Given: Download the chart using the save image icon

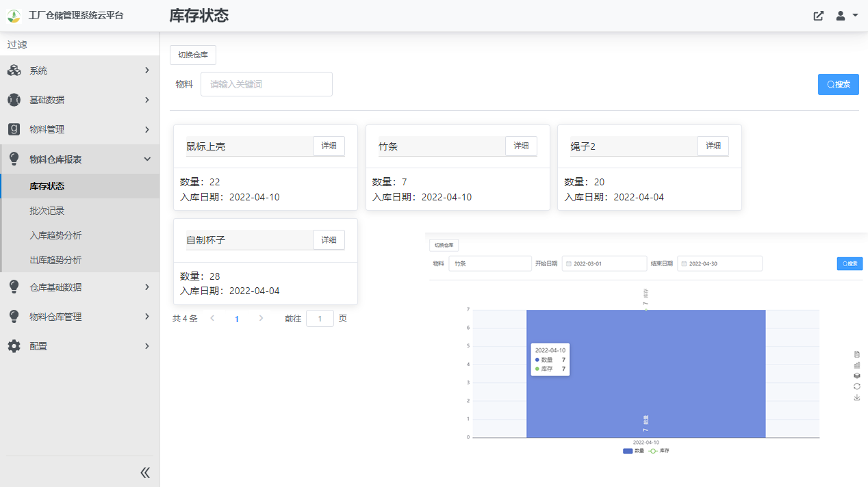Looking at the screenshot, I should click(x=857, y=397).
